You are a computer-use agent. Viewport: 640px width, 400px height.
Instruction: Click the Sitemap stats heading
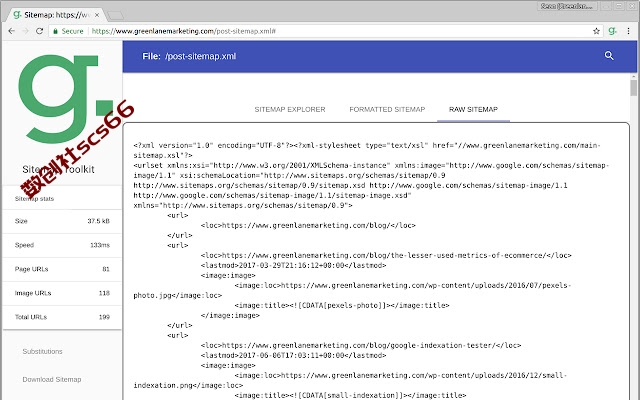click(x=34, y=199)
